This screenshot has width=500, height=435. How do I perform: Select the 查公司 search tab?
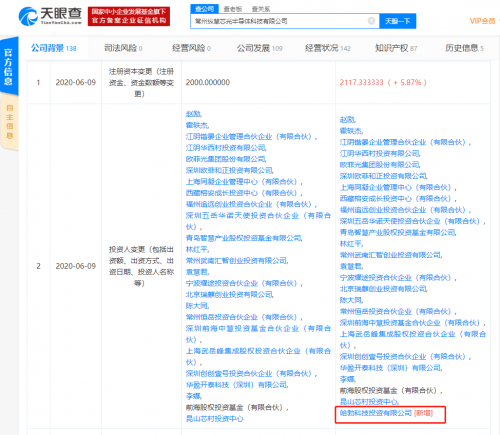pos(204,9)
